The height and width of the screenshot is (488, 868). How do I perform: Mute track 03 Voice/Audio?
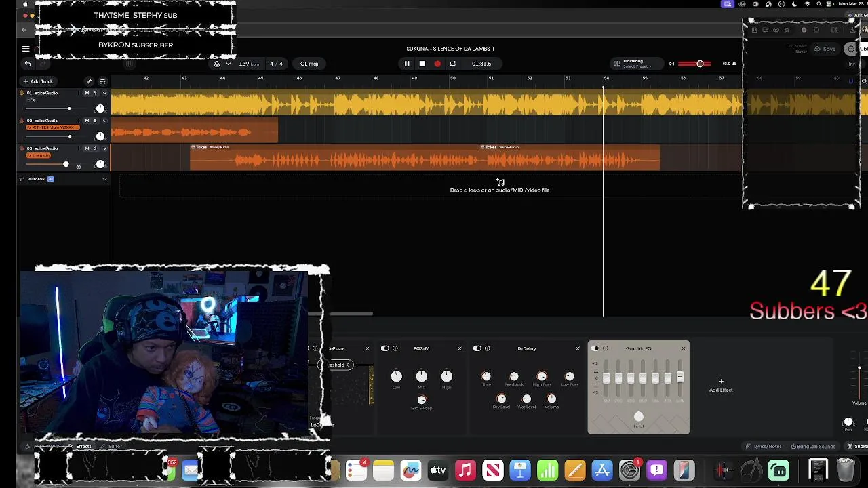(87, 148)
